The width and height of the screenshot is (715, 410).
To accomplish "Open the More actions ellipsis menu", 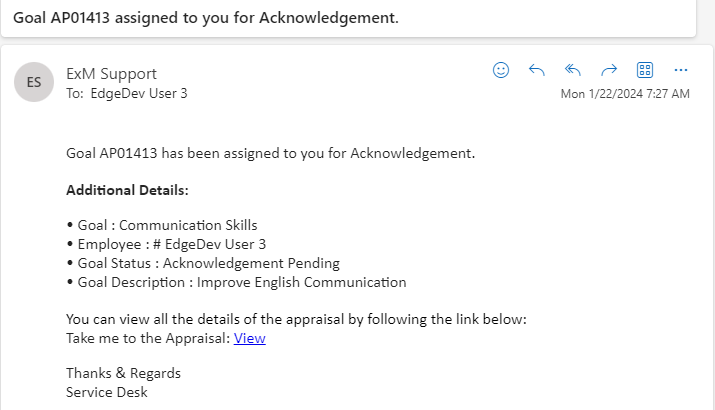I will 681,70.
